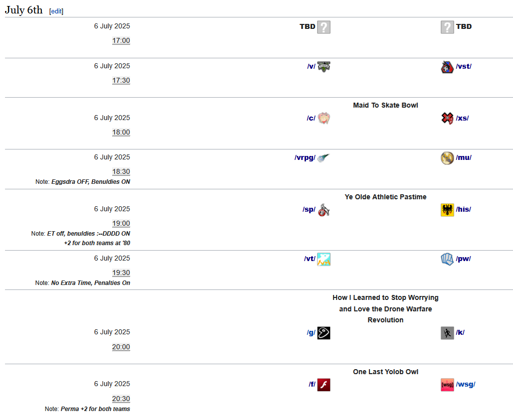The image size is (513, 420).
Task: Open the /wsg/ team text link
Action: tap(465, 384)
